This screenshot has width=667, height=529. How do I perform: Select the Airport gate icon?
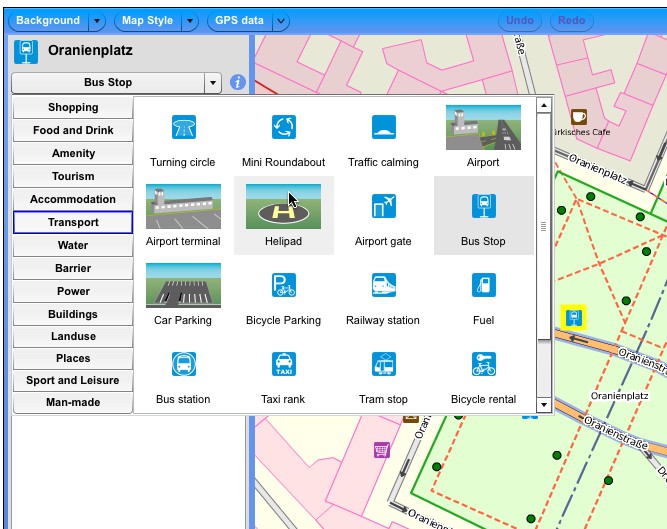point(383,206)
